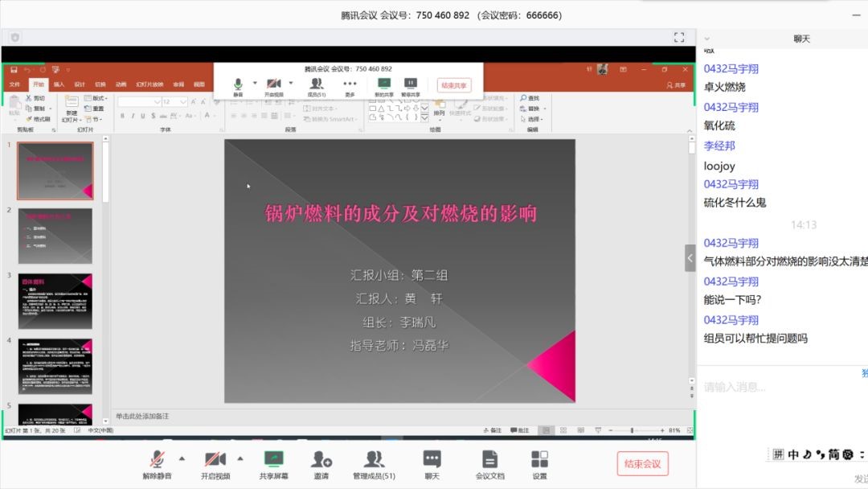This screenshot has height=489, width=868.
Task: Toggle mute in the floating share toolbar
Action: (238, 85)
